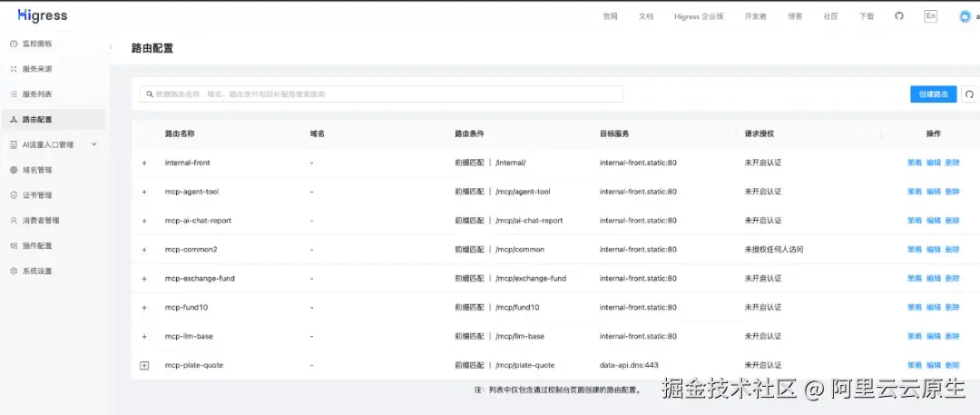Click the Higress logo

tap(43, 15)
